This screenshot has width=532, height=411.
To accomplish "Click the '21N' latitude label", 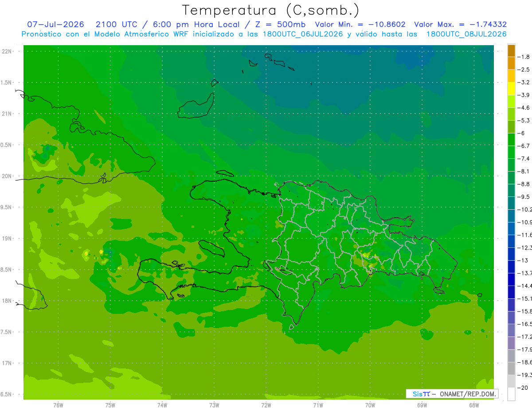I will [7, 114].
